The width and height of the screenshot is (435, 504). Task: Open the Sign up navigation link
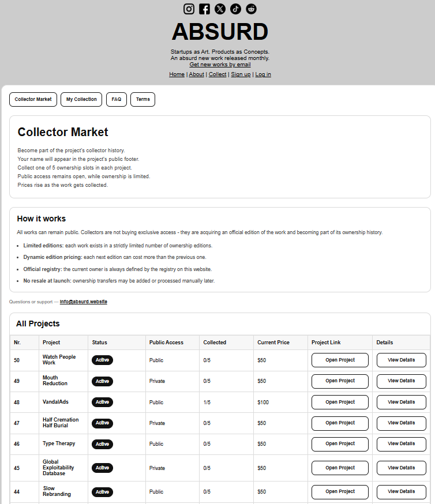[x=241, y=74]
